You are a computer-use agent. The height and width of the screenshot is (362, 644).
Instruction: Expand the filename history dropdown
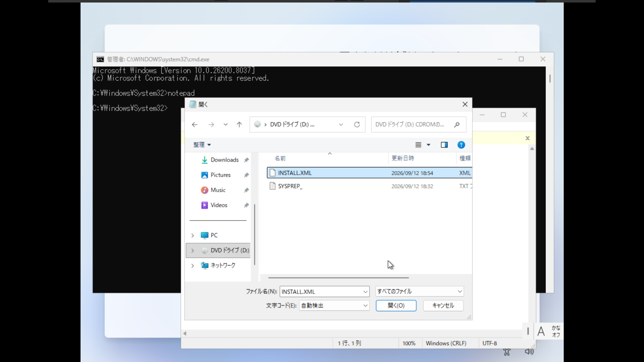point(365,292)
